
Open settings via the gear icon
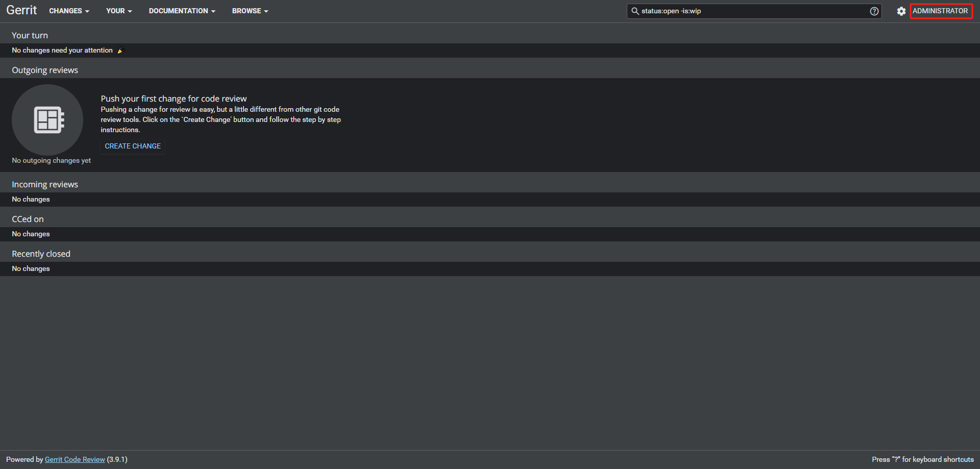click(x=901, y=11)
